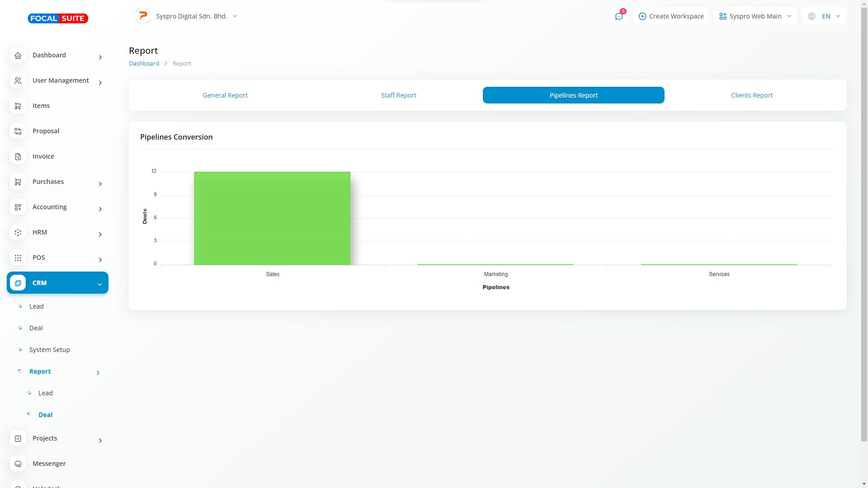
Task: Click the green Sales bar in chart
Action: [x=272, y=218]
